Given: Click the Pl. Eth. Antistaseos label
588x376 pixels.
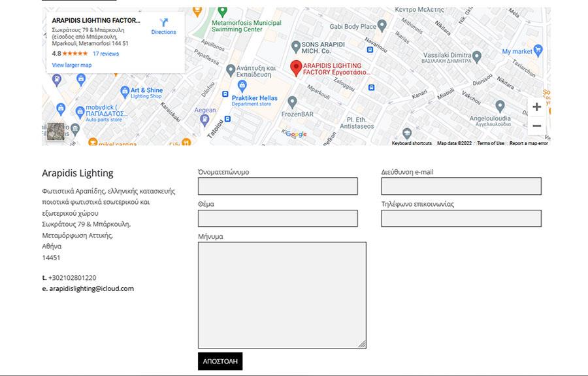Looking at the screenshot, I should (357, 123).
